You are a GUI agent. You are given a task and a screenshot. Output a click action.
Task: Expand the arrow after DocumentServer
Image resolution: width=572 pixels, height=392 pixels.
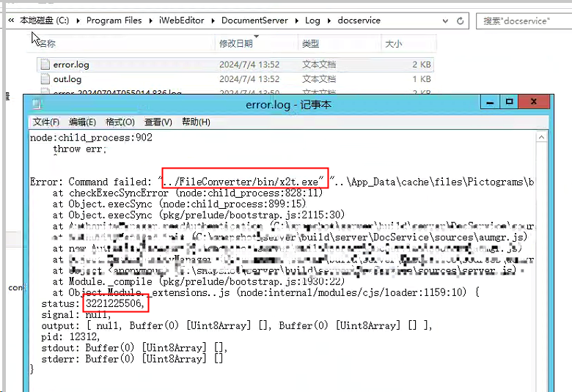tap(296, 21)
